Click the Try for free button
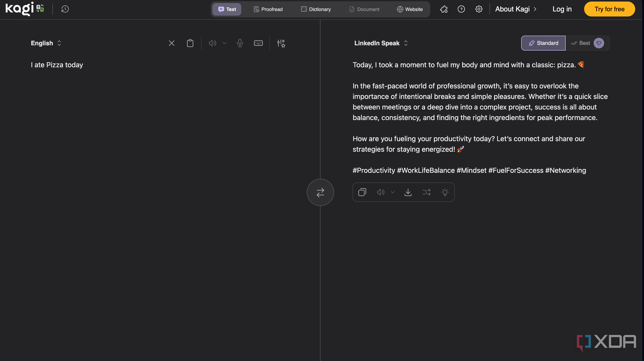The height and width of the screenshot is (361, 644). 609,9
